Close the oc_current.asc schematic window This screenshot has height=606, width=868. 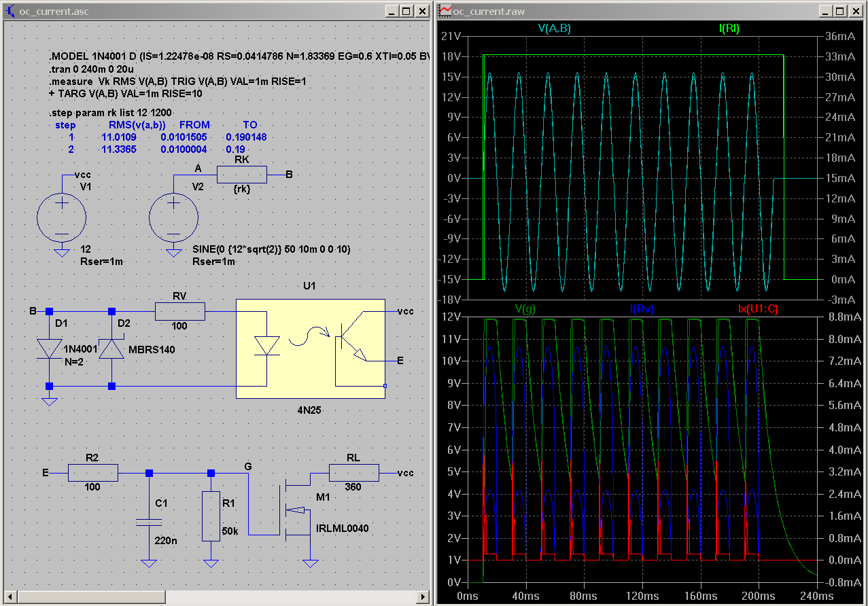(x=421, y=12)
